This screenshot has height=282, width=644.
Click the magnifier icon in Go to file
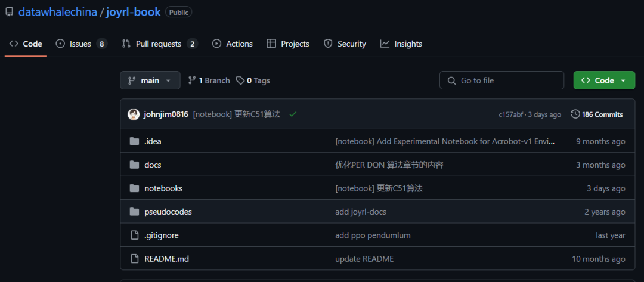tap(451, 80)
